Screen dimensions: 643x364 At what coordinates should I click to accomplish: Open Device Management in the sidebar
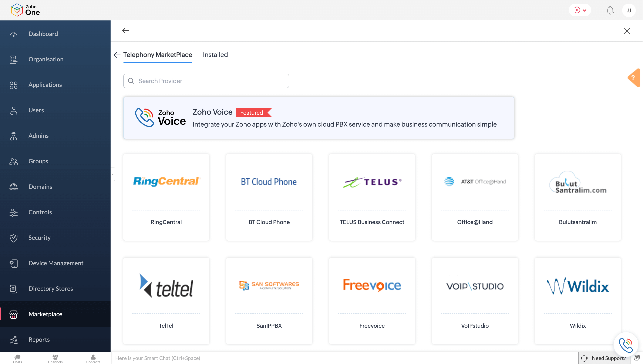pos(56,263)
